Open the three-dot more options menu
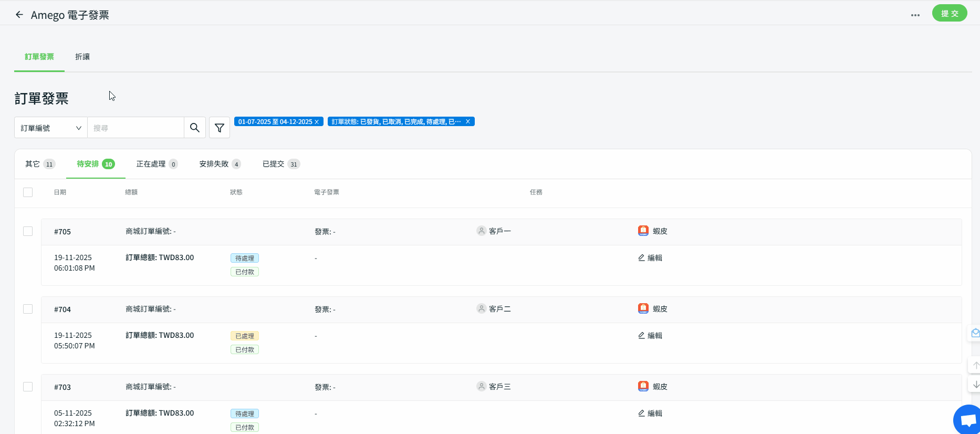 pos(915,15)
